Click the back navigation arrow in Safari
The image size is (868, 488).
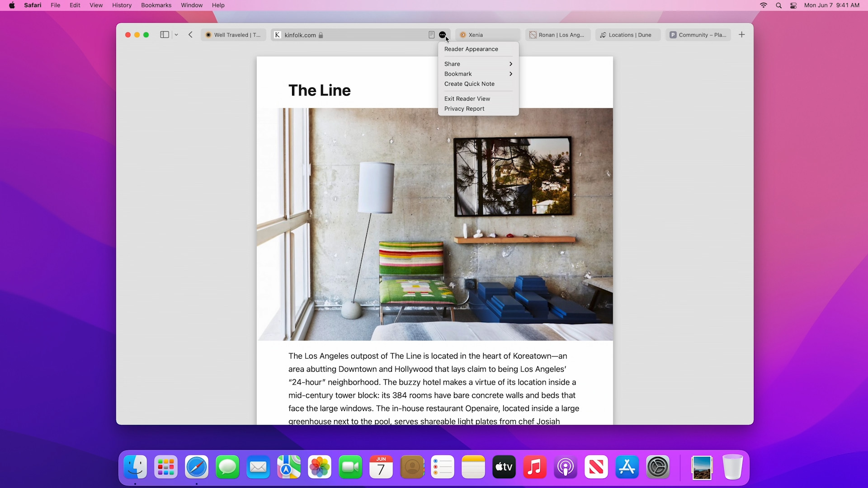pyautogui.click(x=190, y=34)
